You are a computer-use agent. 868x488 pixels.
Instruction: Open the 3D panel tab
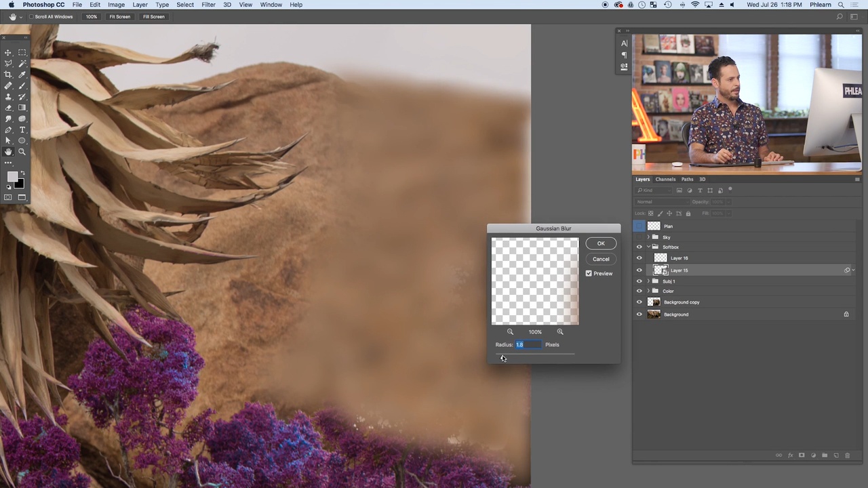(703, 180)
